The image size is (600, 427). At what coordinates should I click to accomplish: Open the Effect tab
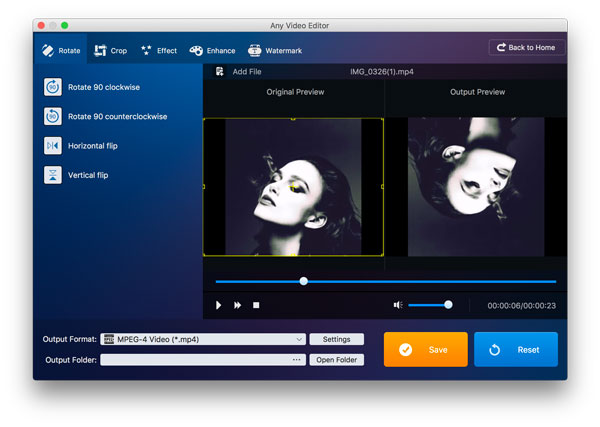[x=158, y=50]
